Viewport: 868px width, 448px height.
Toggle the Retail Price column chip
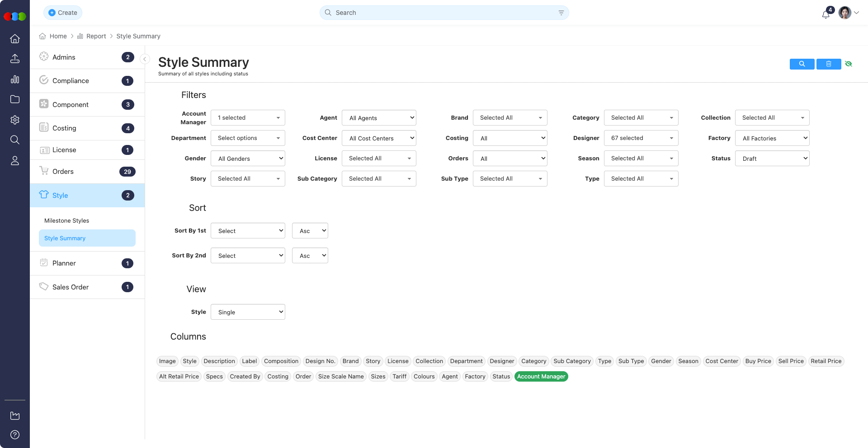[826, 361]
